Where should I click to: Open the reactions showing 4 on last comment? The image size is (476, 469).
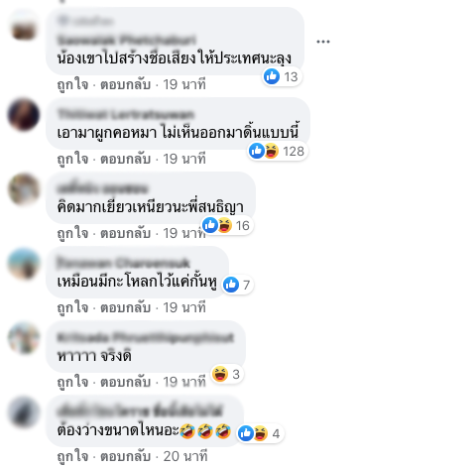click(x=260, y=433)
